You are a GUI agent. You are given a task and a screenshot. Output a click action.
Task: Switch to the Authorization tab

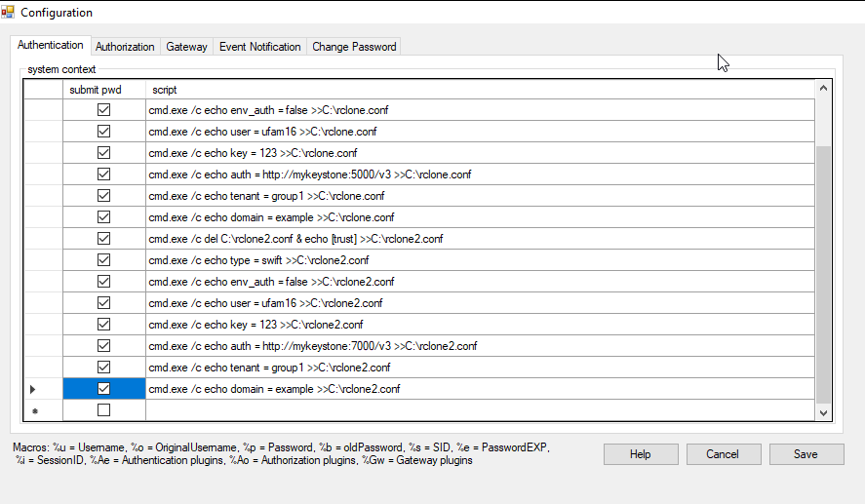pos(125,47)
